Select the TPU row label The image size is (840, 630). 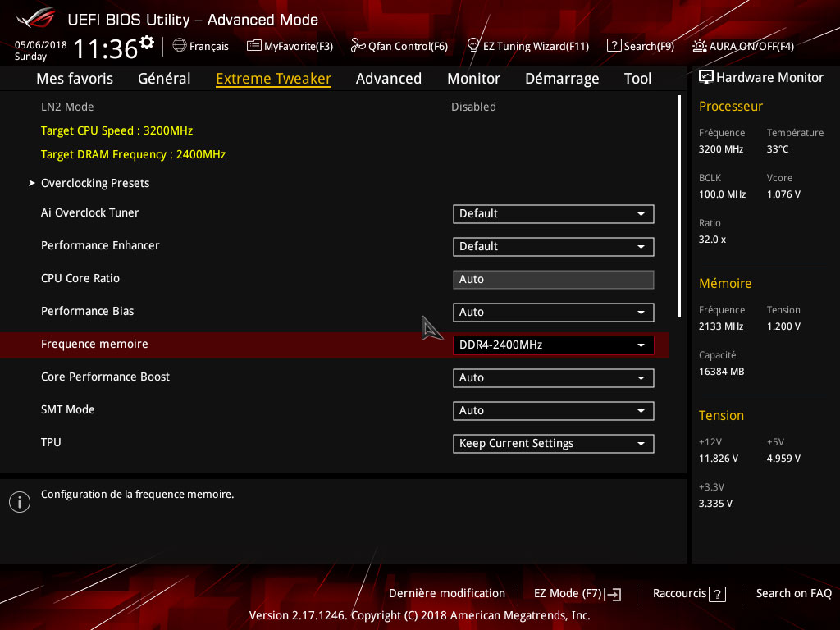point(51,442)
